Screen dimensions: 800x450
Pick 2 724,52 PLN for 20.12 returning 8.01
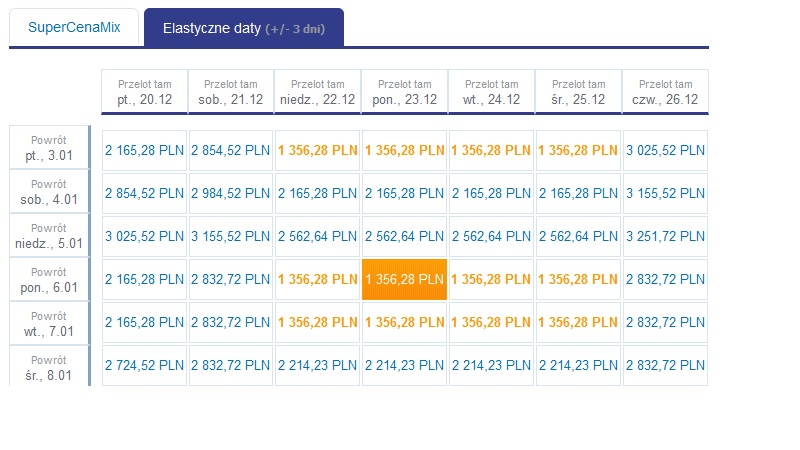coord(144,365)
